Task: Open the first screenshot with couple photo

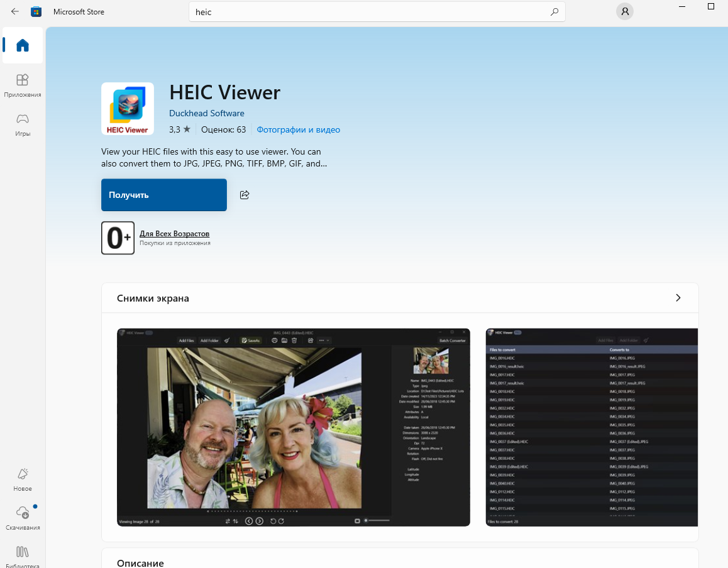Action: pos(294,427)
